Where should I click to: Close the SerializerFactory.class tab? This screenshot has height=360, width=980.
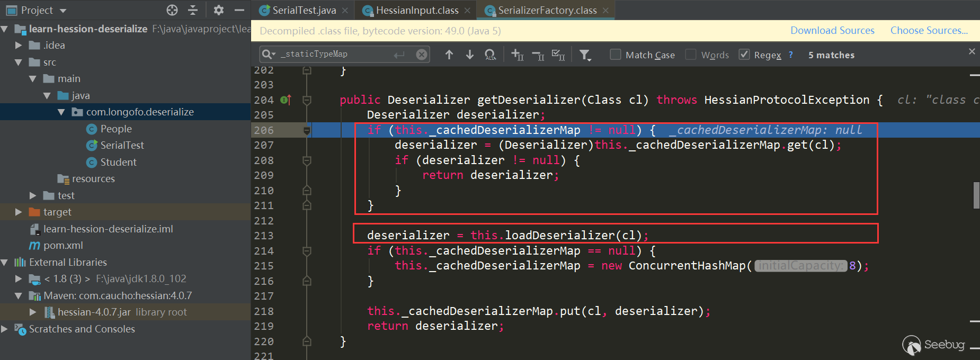(605, 11)
